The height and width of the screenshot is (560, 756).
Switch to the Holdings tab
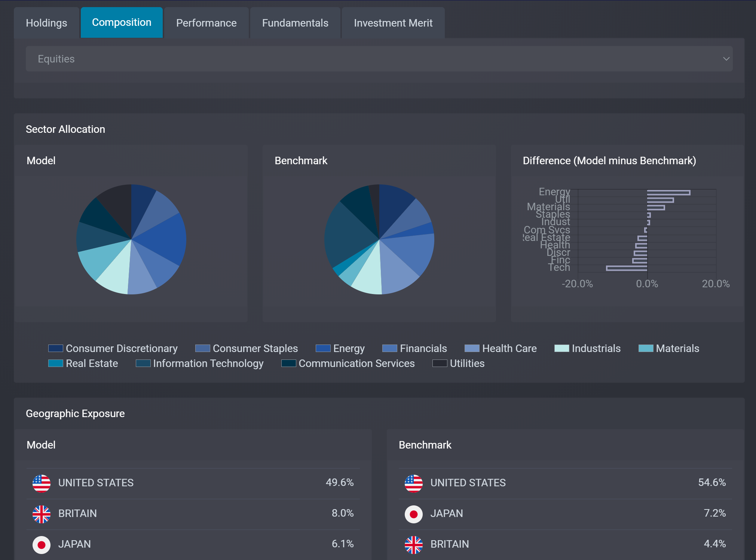[x=46, y=23]
